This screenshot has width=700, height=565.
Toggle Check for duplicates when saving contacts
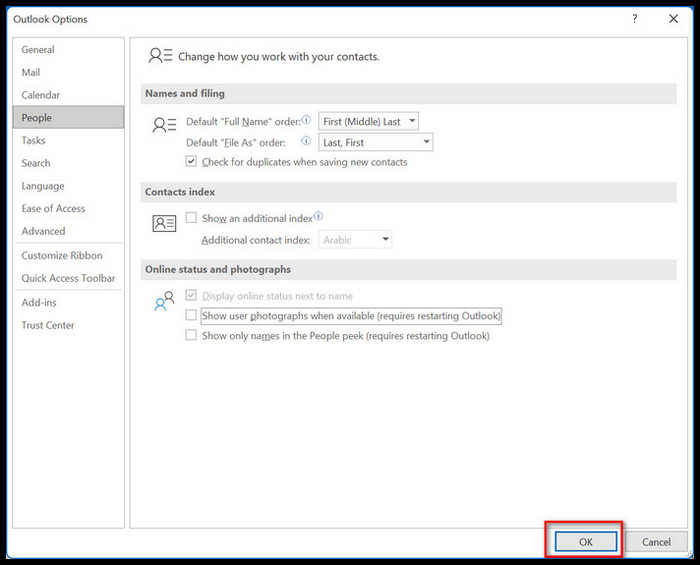pyautogui.click(x=191, y=161)
